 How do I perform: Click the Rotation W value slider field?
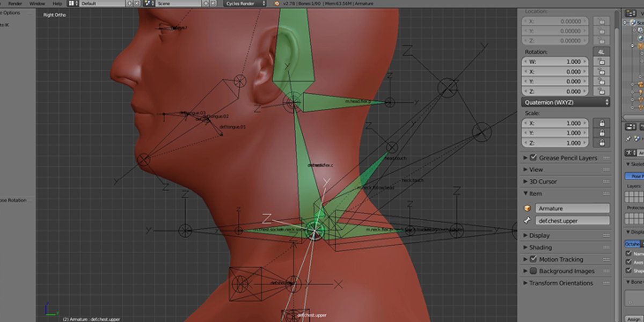555,62
